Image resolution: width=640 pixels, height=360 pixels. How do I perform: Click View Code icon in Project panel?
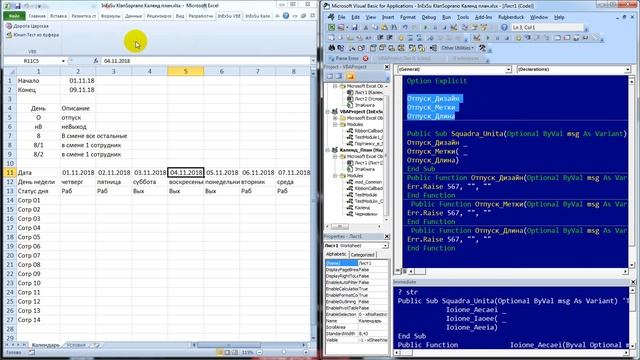pyautogui.click(x=330, y=76)
